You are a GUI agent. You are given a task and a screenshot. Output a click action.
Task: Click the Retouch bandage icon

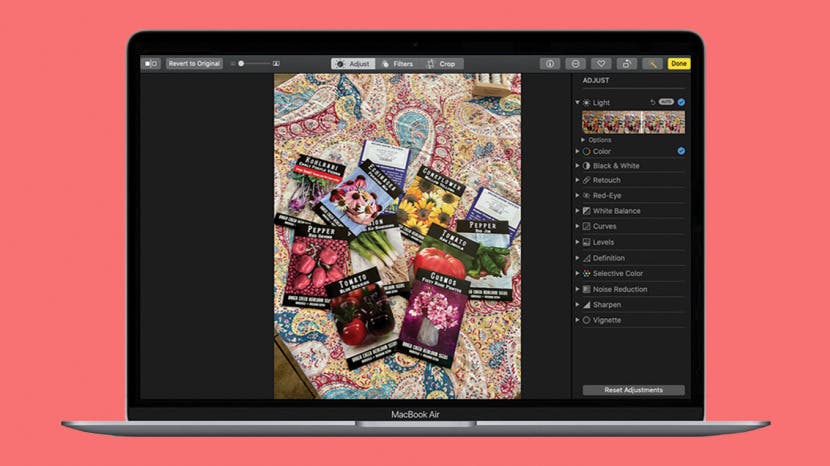[587, 180]
